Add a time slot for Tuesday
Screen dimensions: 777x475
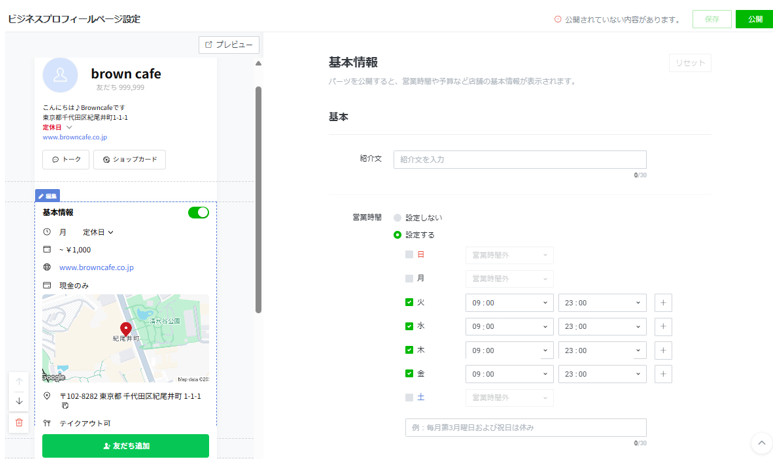663,303
